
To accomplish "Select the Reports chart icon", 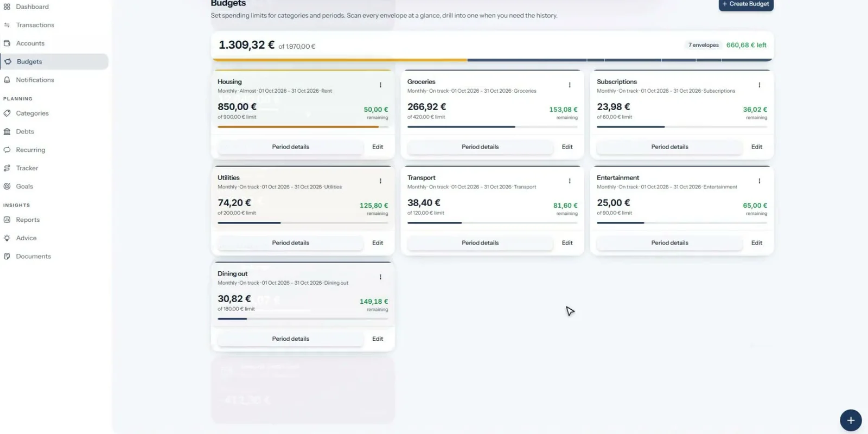I will click(7, 220).
